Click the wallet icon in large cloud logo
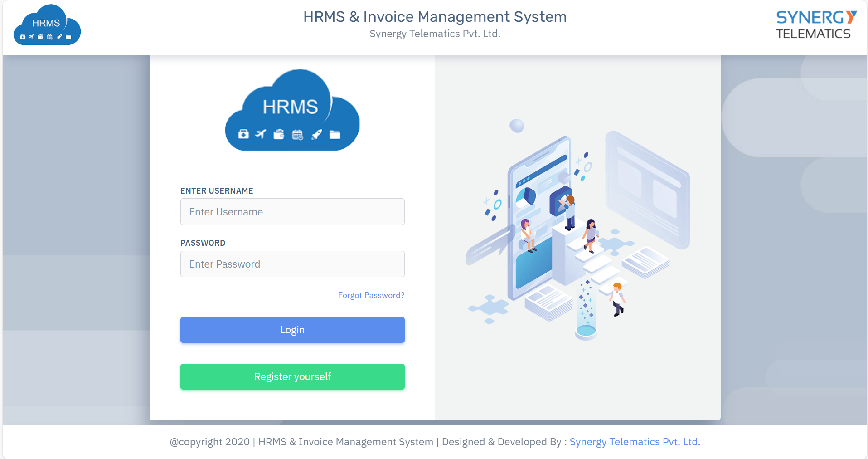Screen dimensions: 868x459 coord(279,134)
